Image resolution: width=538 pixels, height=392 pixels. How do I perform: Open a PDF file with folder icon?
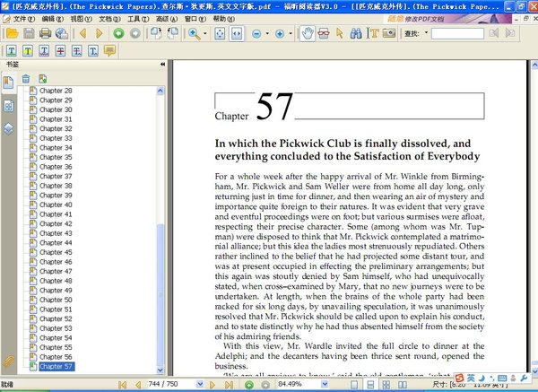(12, 33)
